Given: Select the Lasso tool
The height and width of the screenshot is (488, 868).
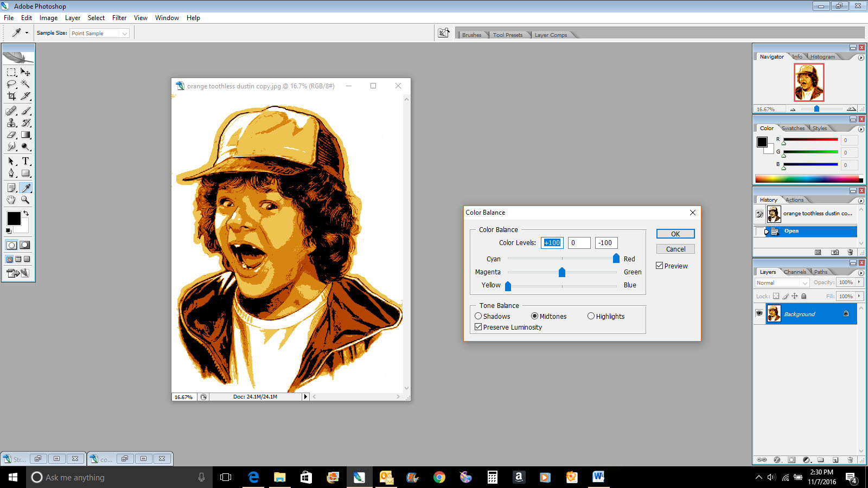Looking at the screenshot, I should click(x=11, y=84).
